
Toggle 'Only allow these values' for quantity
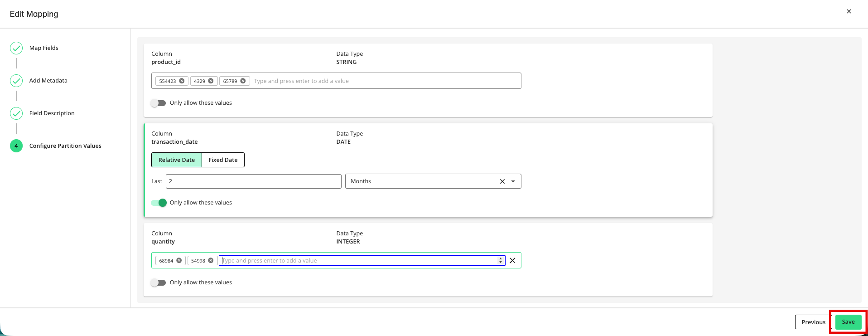[x=159, y=282]
